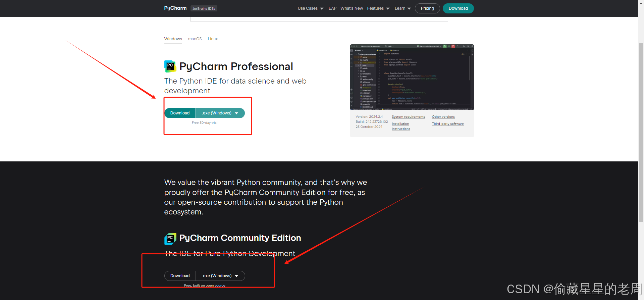The height and width of the screenshot is (300, 644).
Task: Click the "PyCharm Community Edition" heading
Action: 240,238
